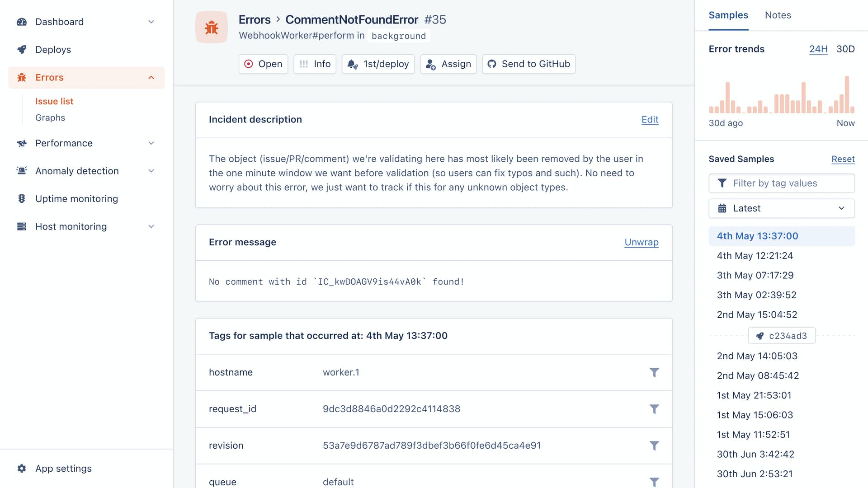Screen dimensions: 868x488
Task: Open the Latest samples dropdown
Action: pos(782,208)
